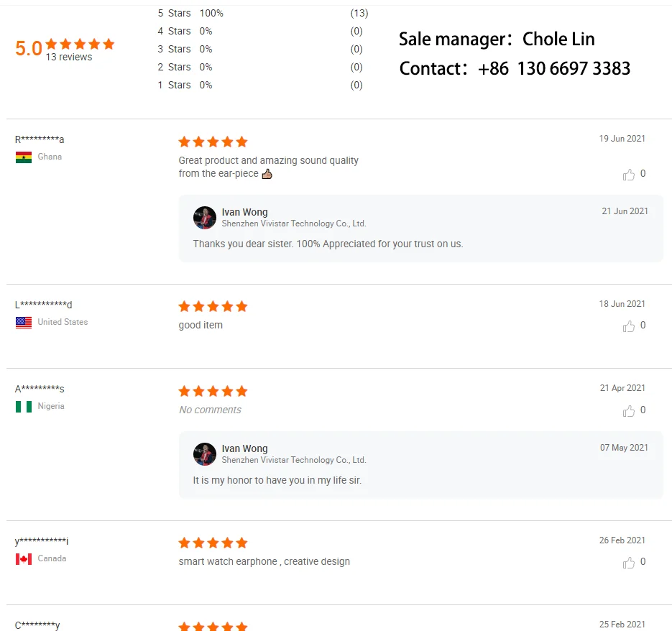672x631 pixels.
Task: Click the overall five-star rating summary
Action: (80, 44)
